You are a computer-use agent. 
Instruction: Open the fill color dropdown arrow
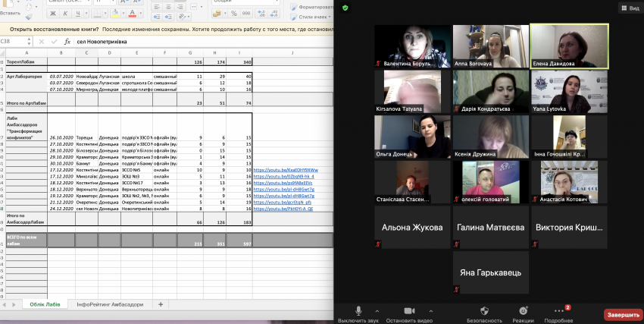123,14
